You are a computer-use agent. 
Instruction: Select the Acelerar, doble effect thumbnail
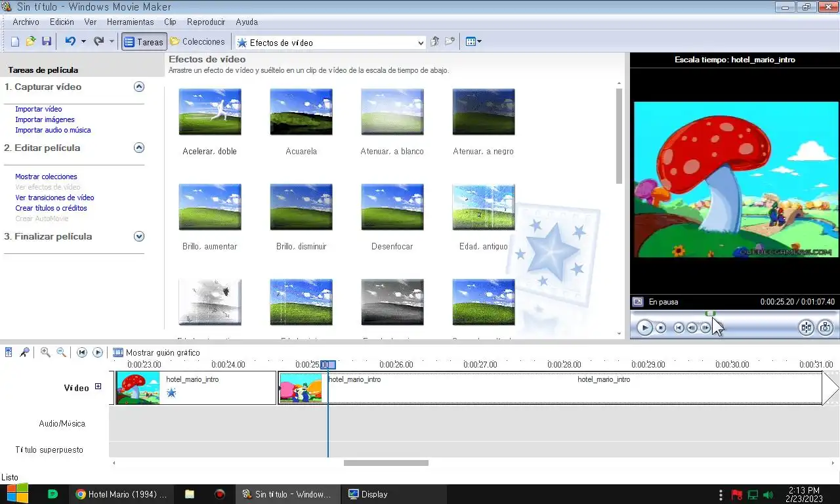click(210, 112)
